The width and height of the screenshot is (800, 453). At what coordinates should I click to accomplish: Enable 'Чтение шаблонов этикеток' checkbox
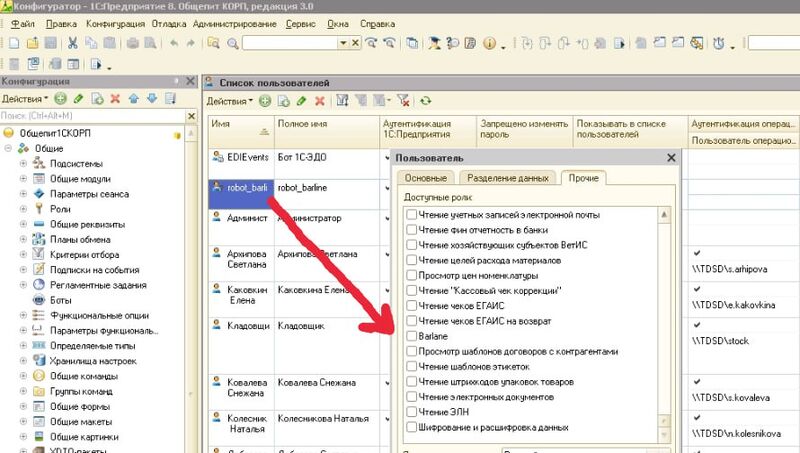coord(412,366)
